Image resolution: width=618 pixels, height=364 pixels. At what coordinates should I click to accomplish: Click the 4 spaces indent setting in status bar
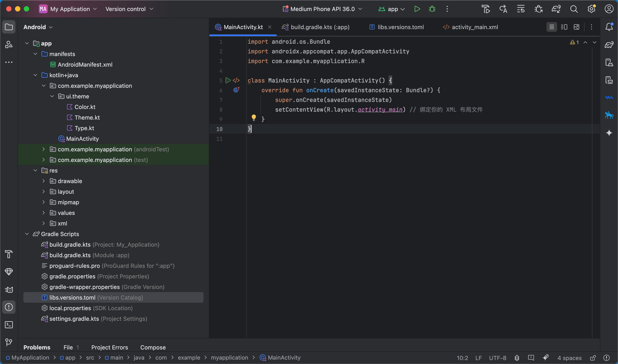[569, 358]
